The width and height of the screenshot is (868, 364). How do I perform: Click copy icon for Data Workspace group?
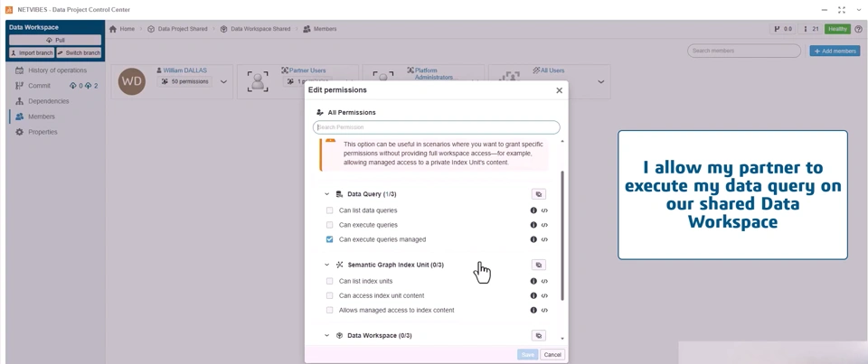[539, 335]
